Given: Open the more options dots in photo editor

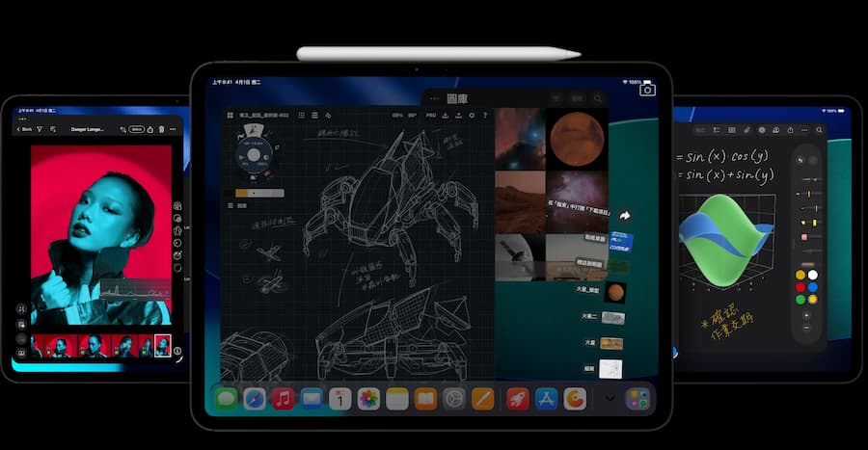Looking at the screenshot, I should (174, 129).
